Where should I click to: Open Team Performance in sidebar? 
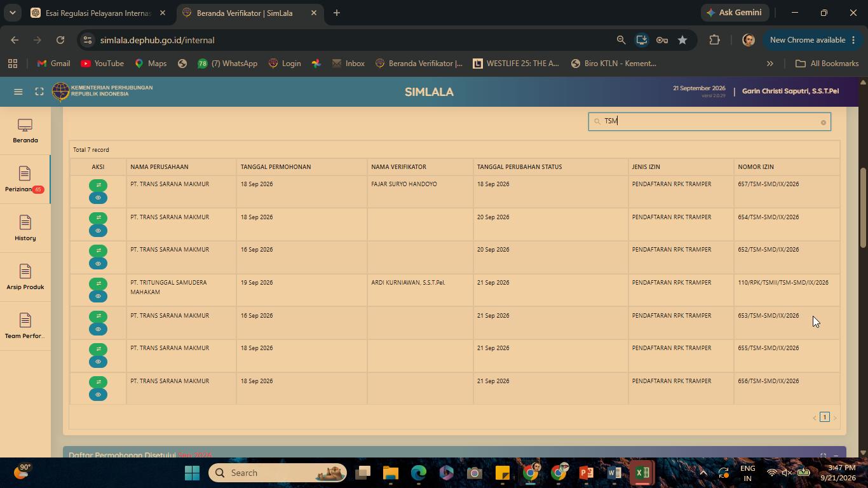[25, 327]
